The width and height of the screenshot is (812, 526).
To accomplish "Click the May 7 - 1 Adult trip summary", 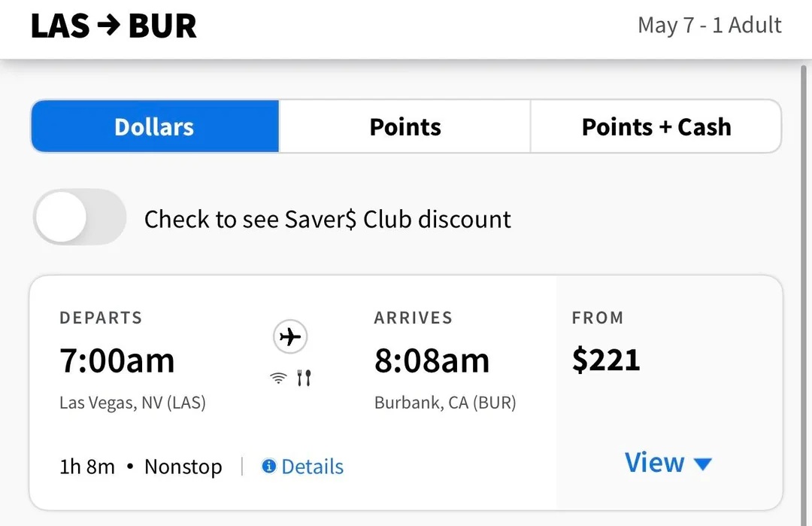I will (709, 25).
